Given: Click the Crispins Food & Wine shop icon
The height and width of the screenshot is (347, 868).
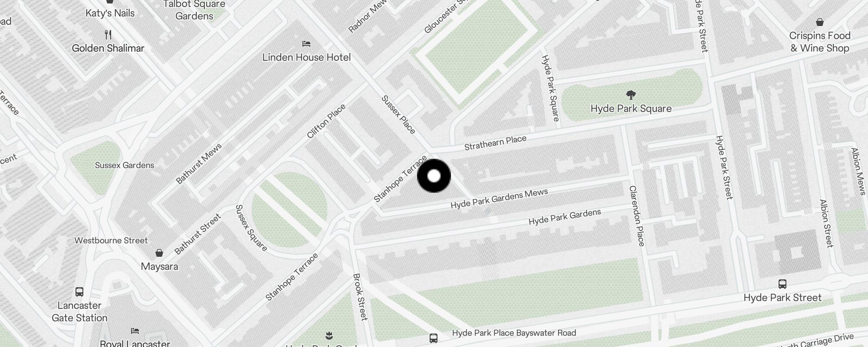Looking at the screenshot, I should point(820,22).
